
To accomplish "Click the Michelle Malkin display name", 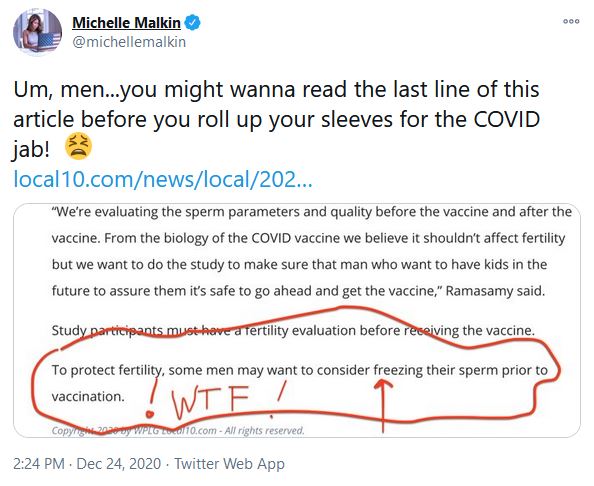I will coord(126,23).
